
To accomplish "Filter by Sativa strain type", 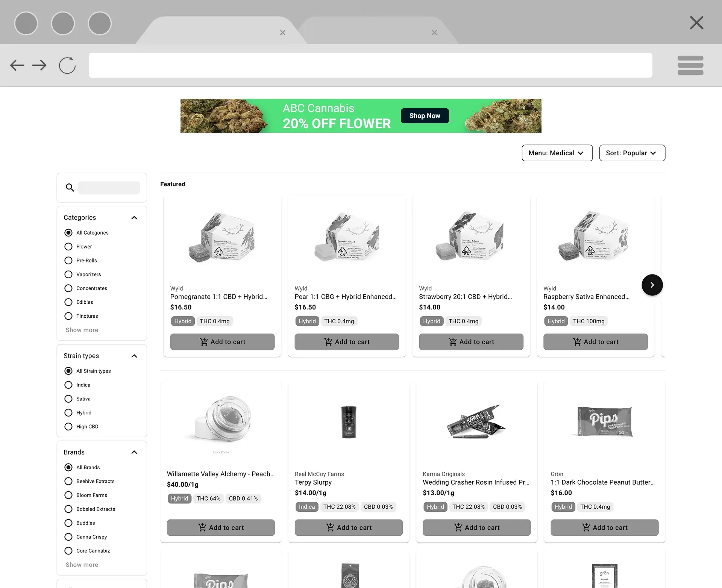I will coord(68,399).
